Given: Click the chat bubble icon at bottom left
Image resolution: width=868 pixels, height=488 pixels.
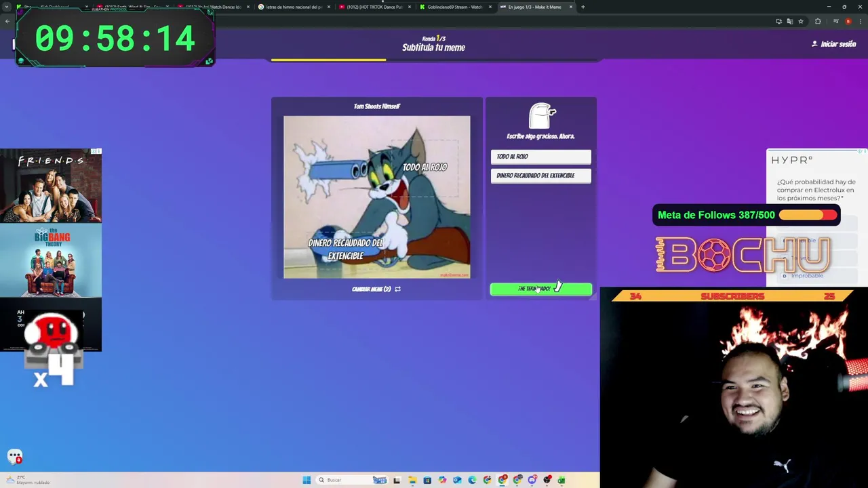Looking at the screenshot, I should 14,457.
